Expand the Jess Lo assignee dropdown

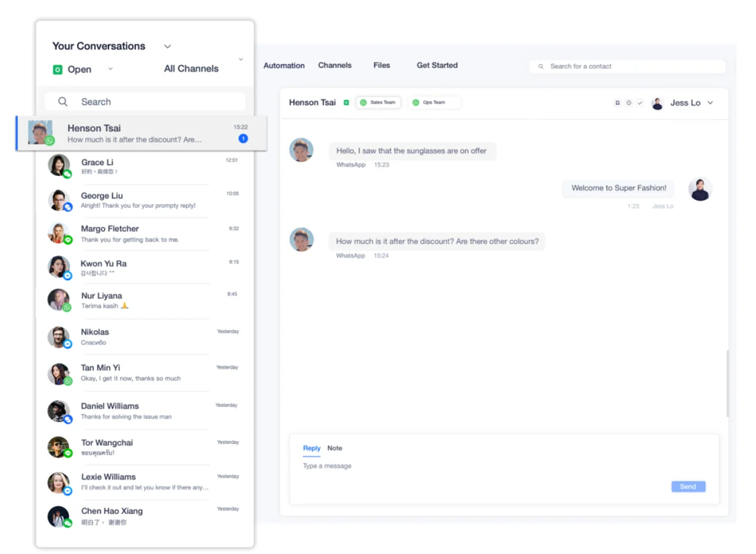709,102
